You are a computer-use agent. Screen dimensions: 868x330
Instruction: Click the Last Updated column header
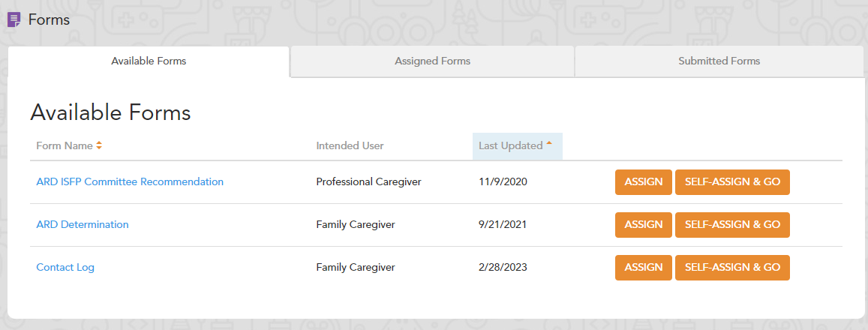(510, 146)
